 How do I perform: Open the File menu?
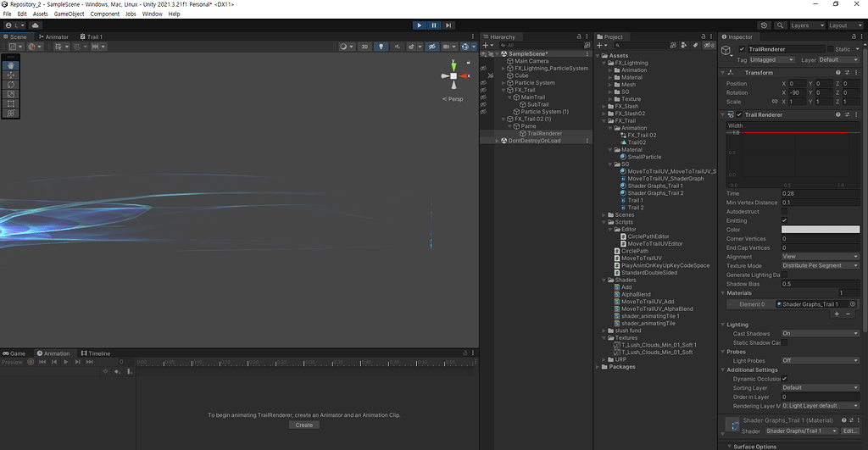[7, 14]
